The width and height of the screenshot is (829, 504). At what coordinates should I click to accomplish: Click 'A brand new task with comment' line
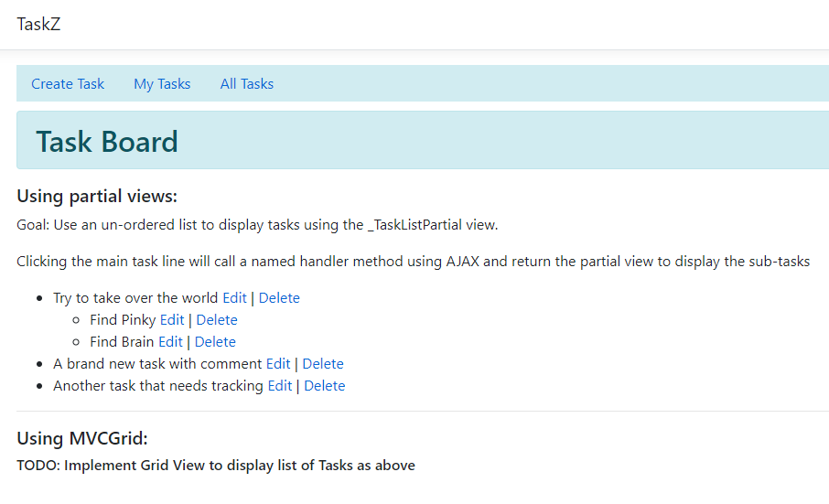click(x=157, y=364)
